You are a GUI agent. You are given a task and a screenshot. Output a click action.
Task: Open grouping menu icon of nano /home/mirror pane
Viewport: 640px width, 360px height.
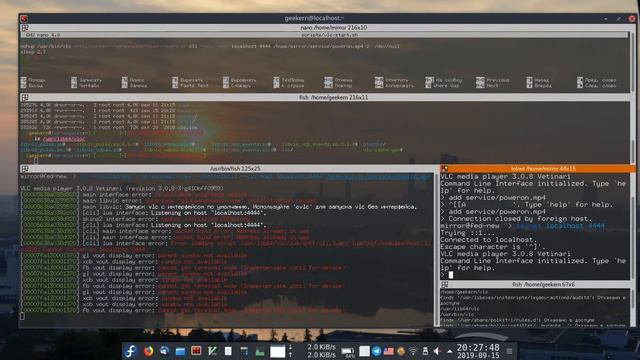click(x=25, y=27)
